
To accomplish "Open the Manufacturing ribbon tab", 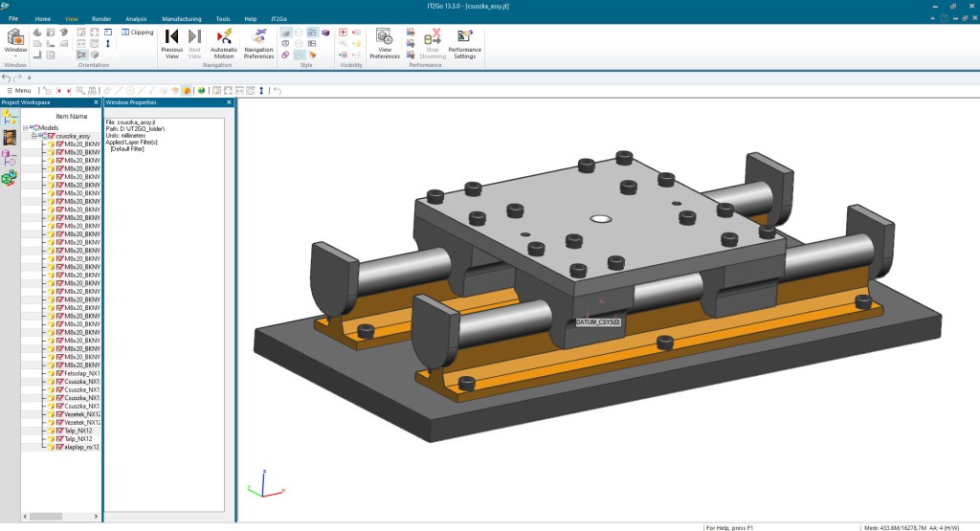I will pos(181,18).
